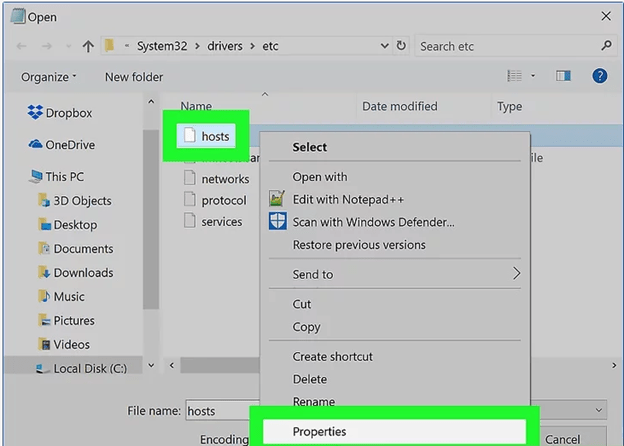624x446 pixels.
Task: Select This PC in navigation pane
Action: click(x=57, y=177)
